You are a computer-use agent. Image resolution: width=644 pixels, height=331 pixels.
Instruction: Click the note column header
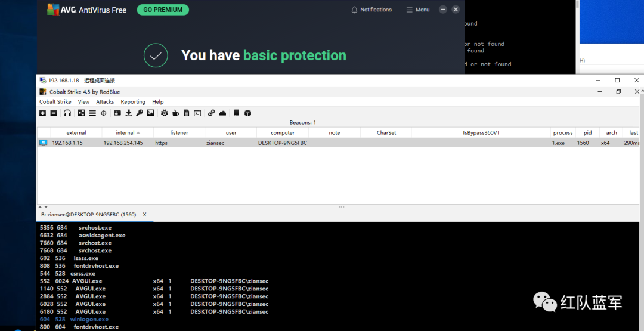tap(335, 132)
